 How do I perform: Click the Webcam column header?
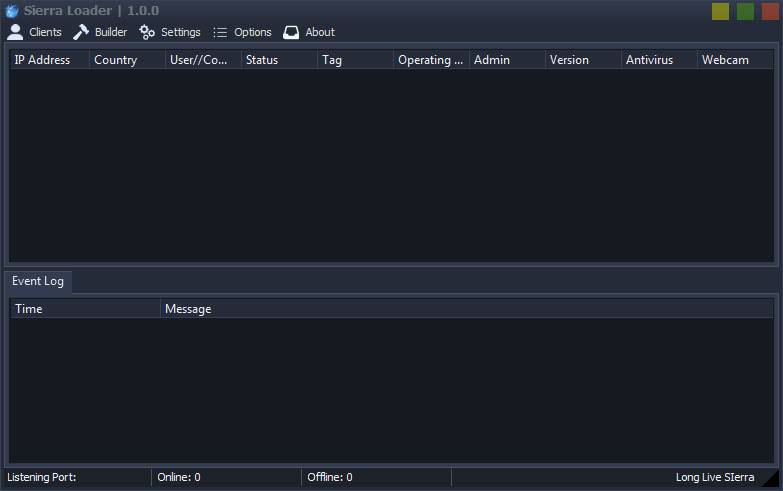(735, 60)
